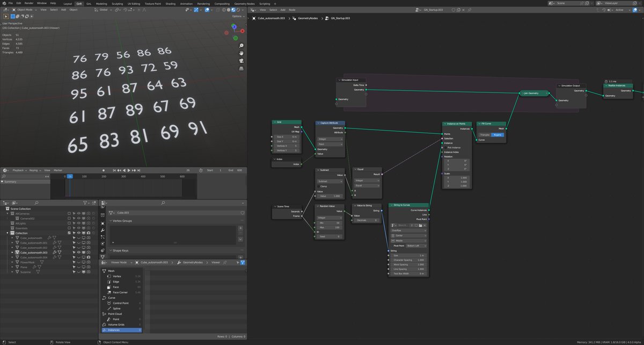Viewport: 644px width, 345px height.
Task: Open the Integer data type dropdown in Random Value
Action: (330, 218)
